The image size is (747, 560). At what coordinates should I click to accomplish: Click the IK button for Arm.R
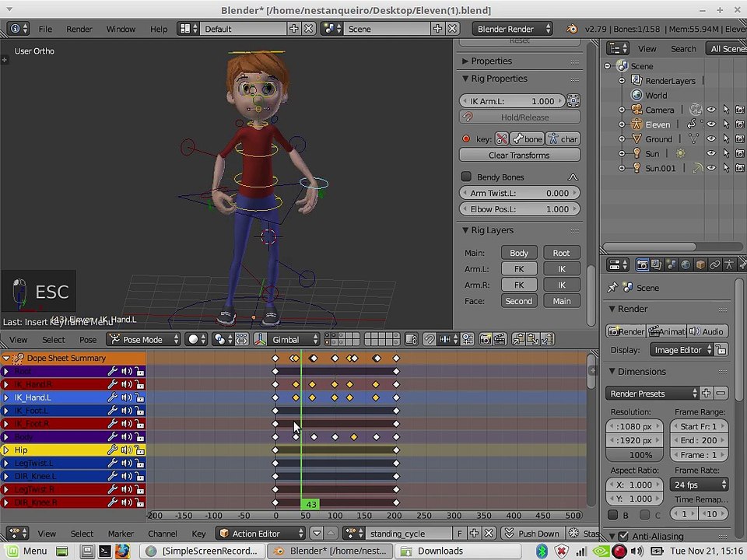pyautogui.click(x=562, y=285)
